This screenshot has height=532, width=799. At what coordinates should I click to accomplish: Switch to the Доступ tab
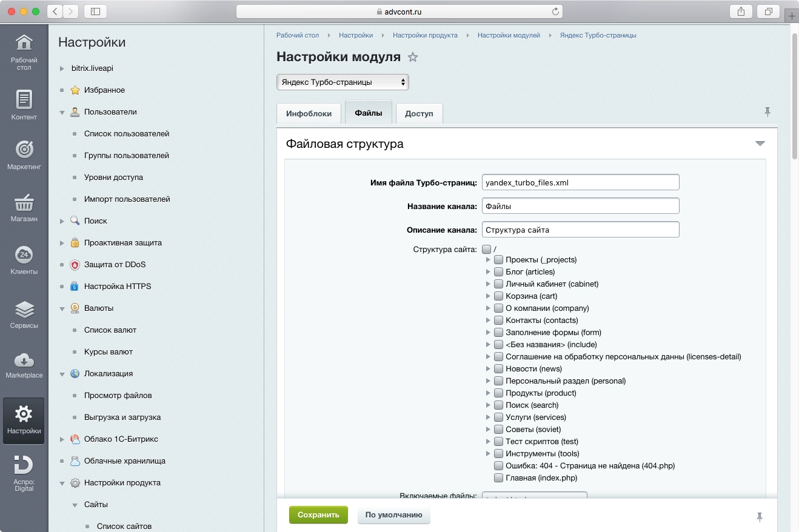coord(420,113)
